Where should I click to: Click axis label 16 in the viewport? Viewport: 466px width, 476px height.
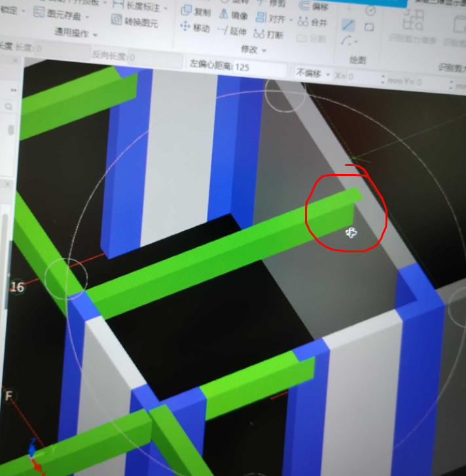click(17, 287)
